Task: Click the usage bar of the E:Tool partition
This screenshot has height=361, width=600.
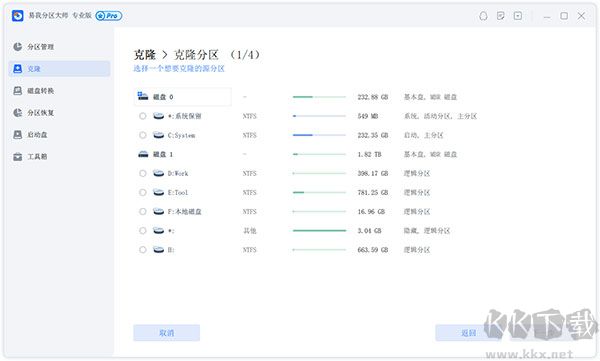Action: (x=319, y=193)
